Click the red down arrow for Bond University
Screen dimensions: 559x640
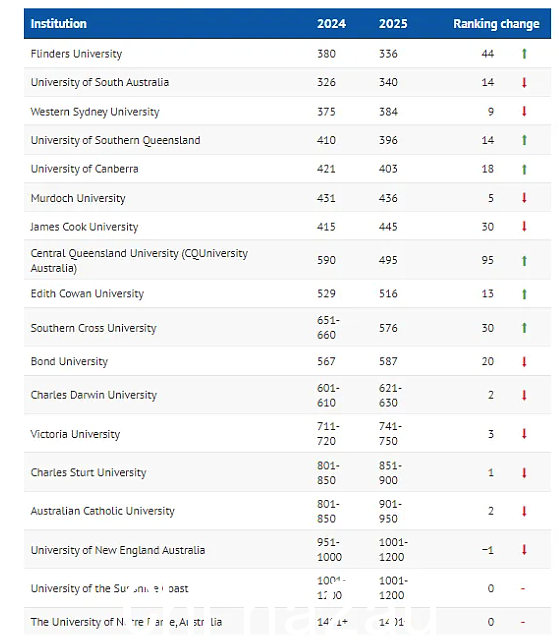click(x=524, y=362)
